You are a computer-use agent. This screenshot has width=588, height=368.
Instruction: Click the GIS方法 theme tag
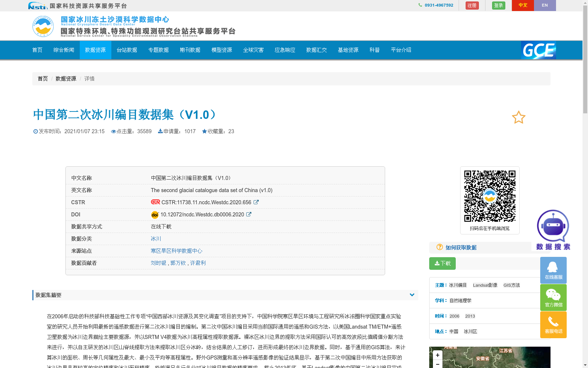point(512,285)
